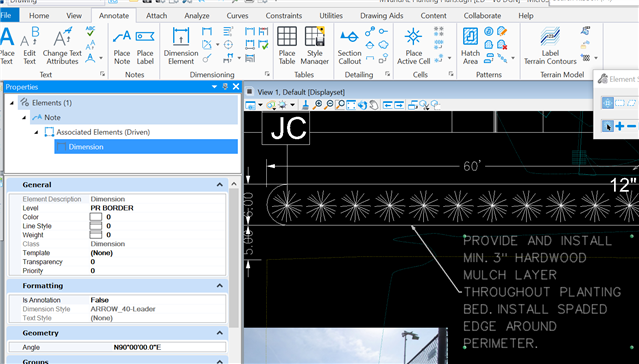Collapse the Note tree node
639x364 pixels.
pyautogui.click(x=24, y=117)
